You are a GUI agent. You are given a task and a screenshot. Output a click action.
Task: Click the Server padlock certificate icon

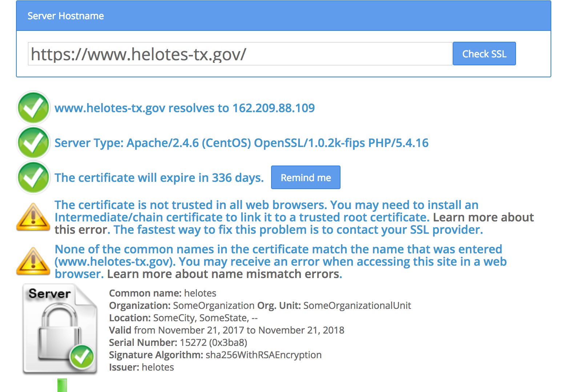[60, 329]
